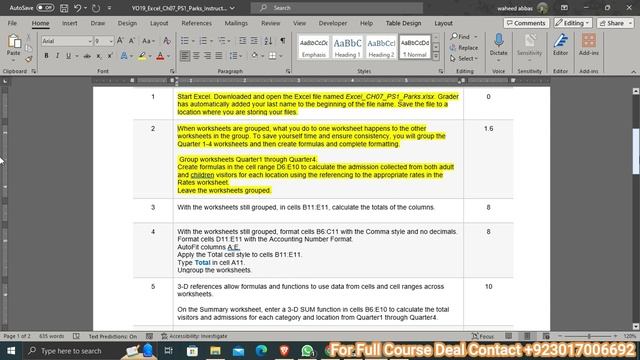
Task: Apply Strikethrough formatting
Action: [x=87, y=56]
